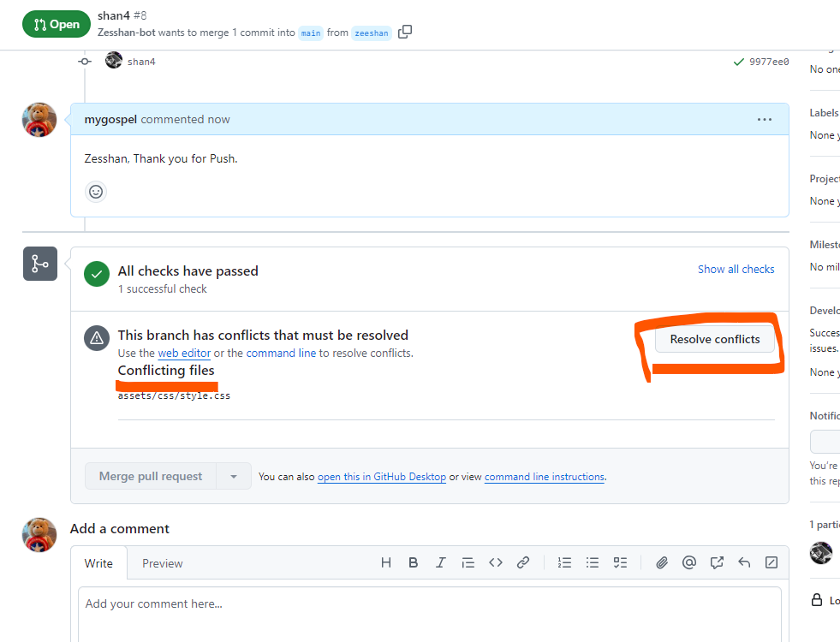The width and height of the screenshot is (840, 642).
Task: Click the Resolve conflicts button
Action: tap(715, 340)
